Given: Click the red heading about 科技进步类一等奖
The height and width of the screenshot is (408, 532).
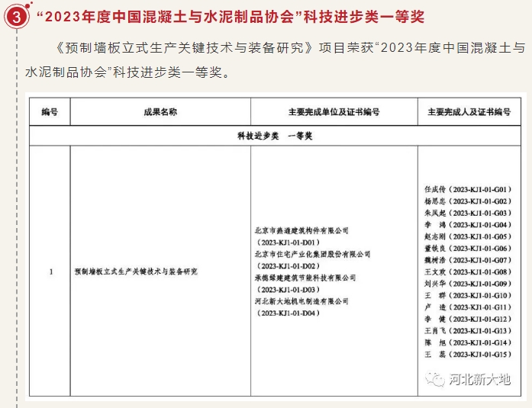Looking at the screenshot, I should (231, 16).
